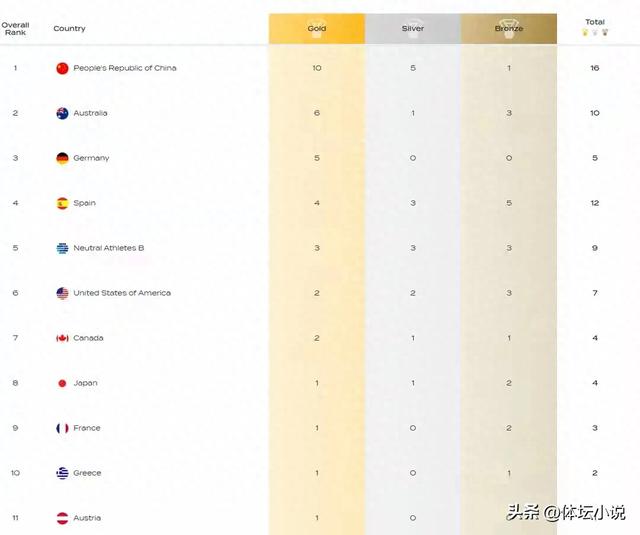Click the Overall Rank column header
The height and width of the screenshot is (535, 640).
click(x=16, y=29)
